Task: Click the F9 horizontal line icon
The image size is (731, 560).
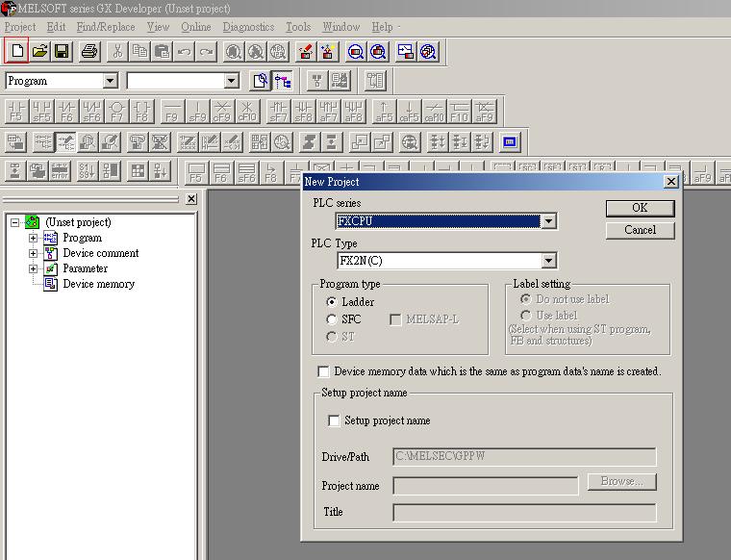Action: (x=172, y=112)
